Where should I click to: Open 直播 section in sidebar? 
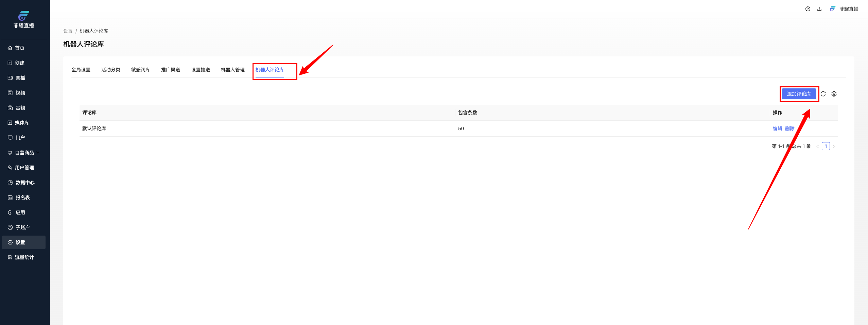click(20, 78)
